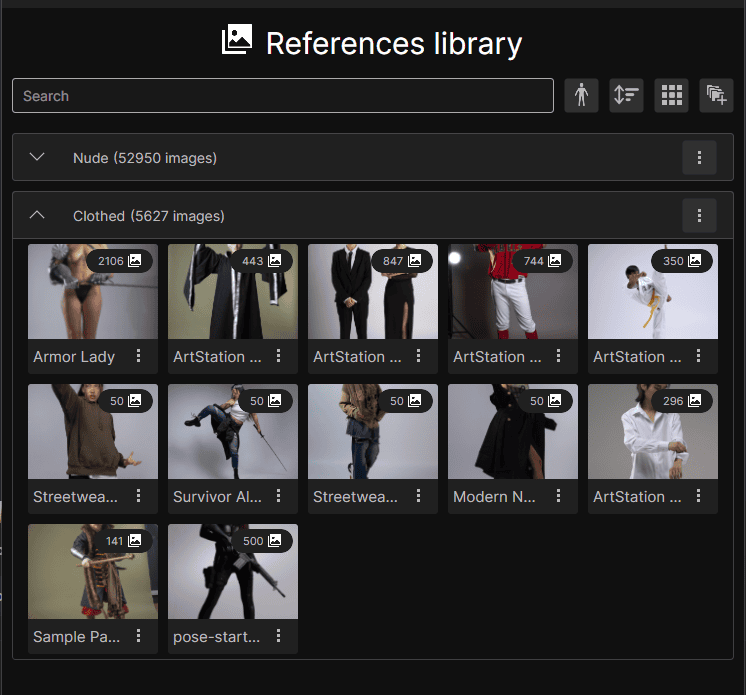
Task: Collapse the Clothed category chevron
Action: pyautogui.click(x=38, y=216)
